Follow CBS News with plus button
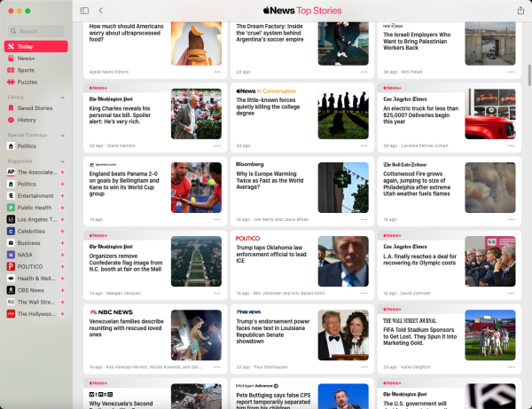Viewport: 532px width, 409px height. coord(62,290)
